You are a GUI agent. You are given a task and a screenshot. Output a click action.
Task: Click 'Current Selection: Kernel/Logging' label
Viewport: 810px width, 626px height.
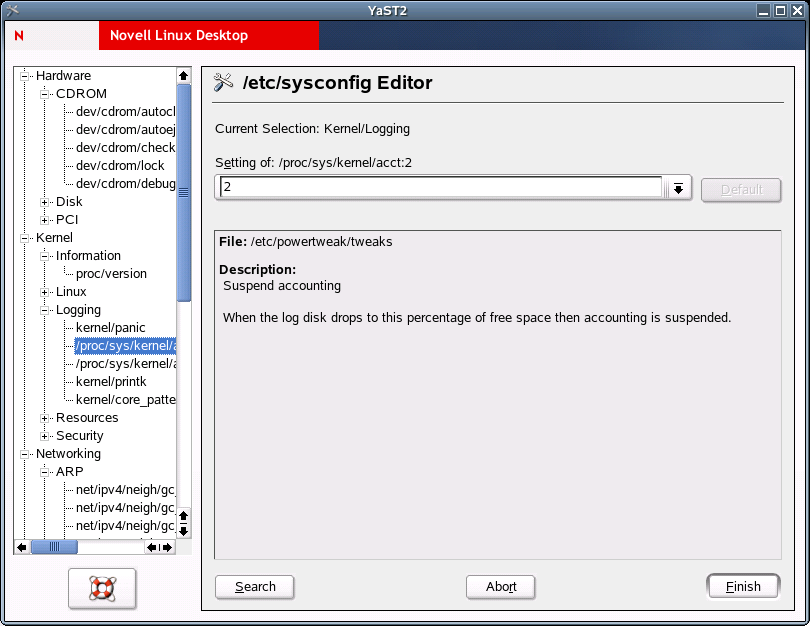pos(313,129)
